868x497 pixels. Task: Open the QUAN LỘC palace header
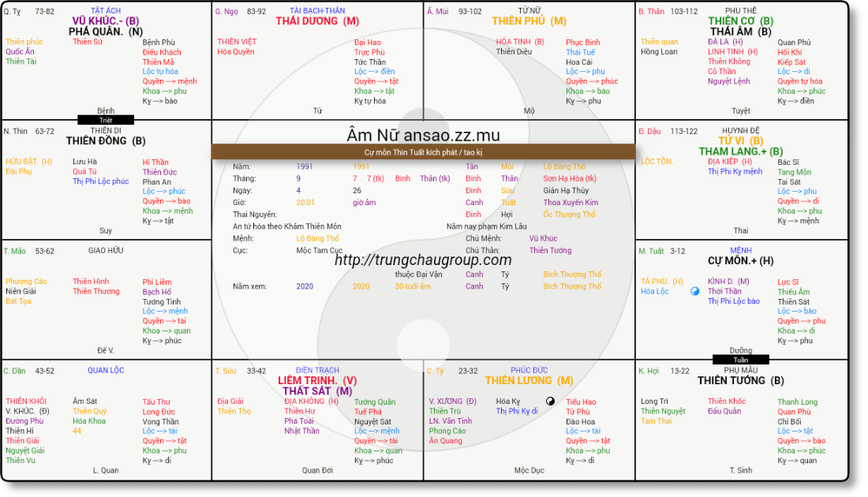click(105, 370)
